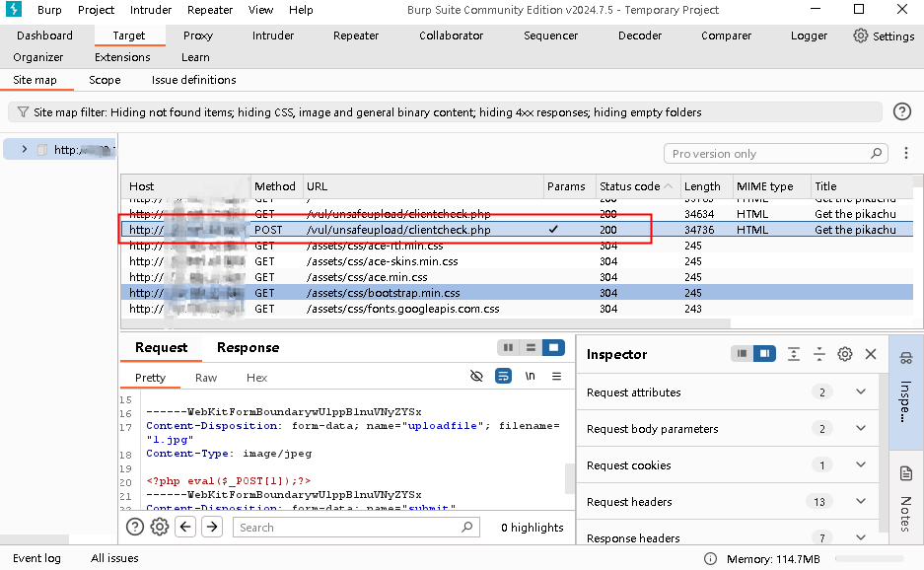
Task: Switch to side-by-side request/response layout
Action: [508, 348]
